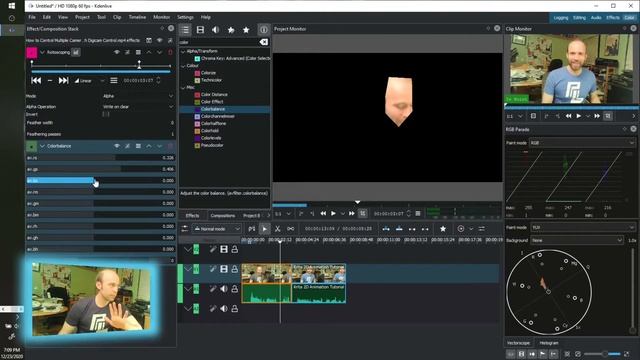Viewport: 640px width, 360px height.
Task: Select the razor cut tool
Action: coord(278,229)
